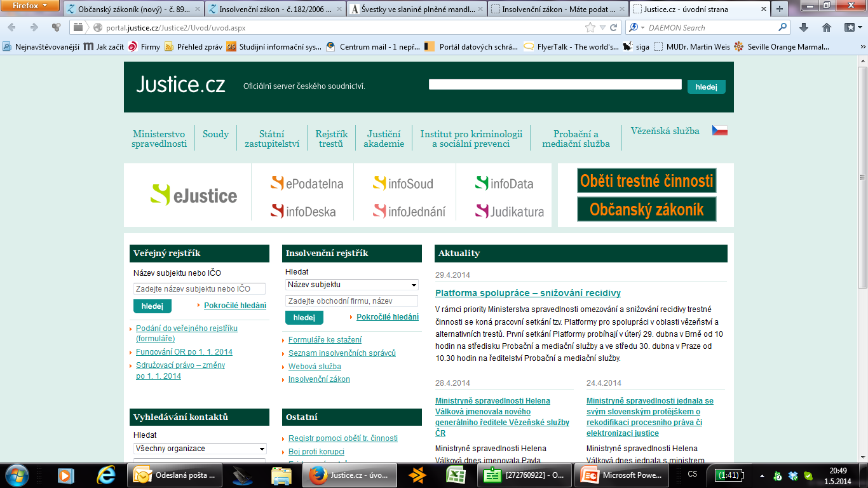Open the infoJednání service icon
The width and height of the screenshot is (868, 488).
pyautogui.click(x=409, y=211)
